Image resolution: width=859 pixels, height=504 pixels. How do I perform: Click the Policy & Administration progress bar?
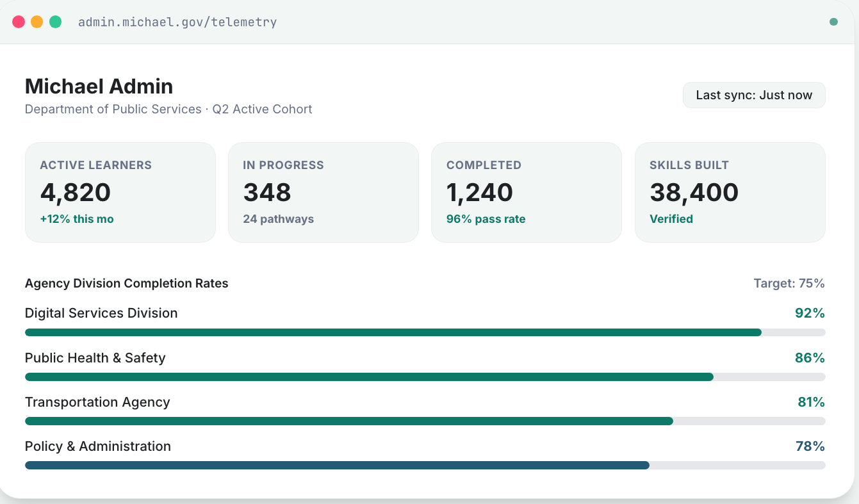[425, 465]
